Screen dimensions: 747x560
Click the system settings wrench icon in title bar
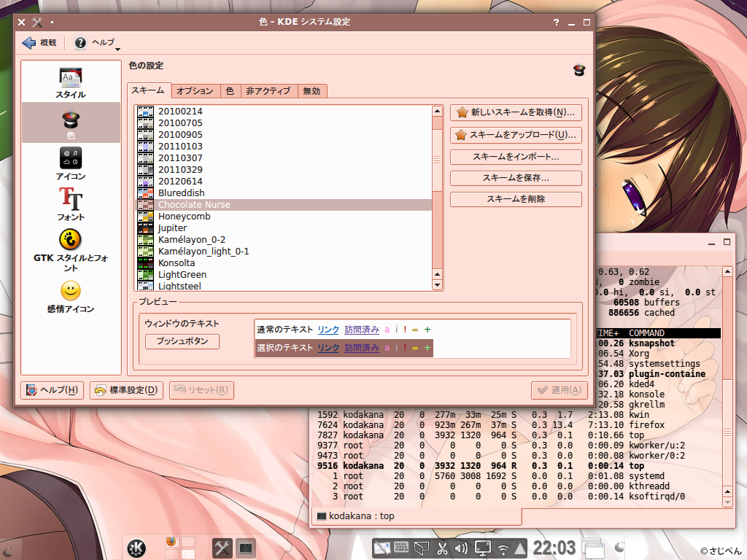(36, 22)
